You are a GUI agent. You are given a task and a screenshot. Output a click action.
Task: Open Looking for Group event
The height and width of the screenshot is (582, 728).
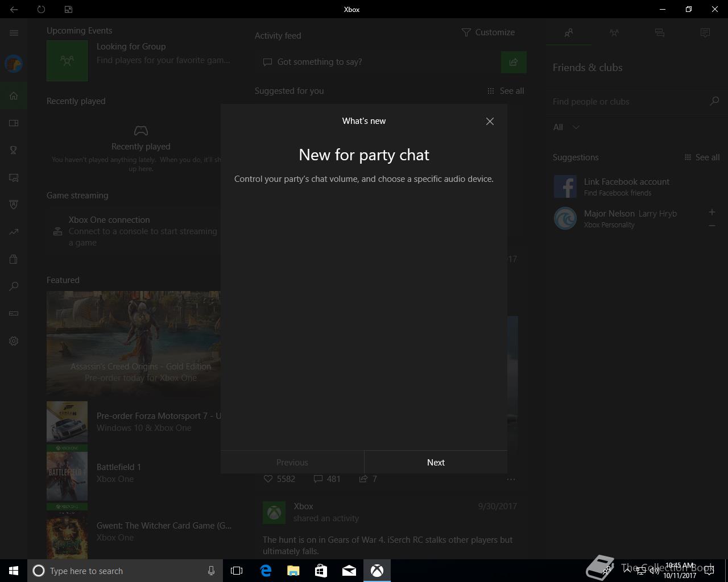click(x=139, y=61)
